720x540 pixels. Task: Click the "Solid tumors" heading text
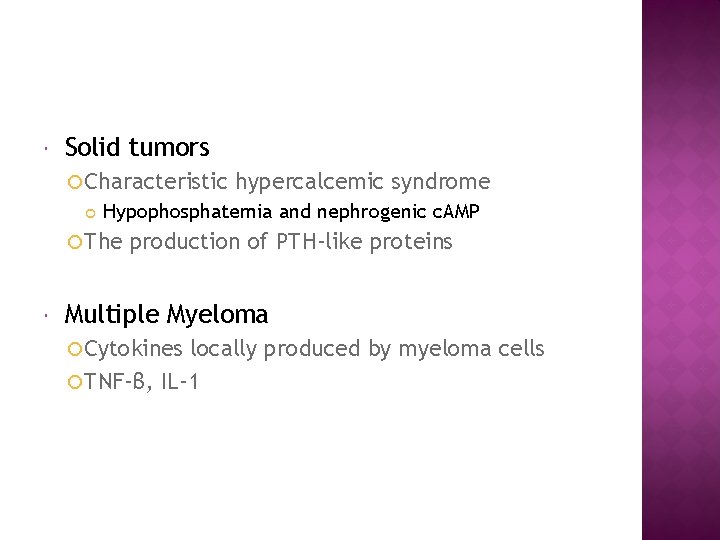(x=137, y=148)
